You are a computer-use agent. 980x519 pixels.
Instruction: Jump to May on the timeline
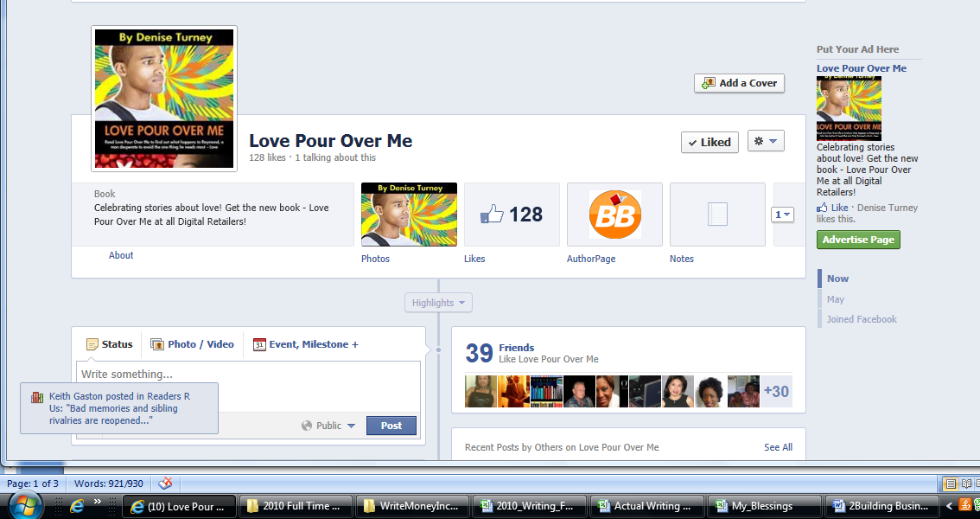[x=836, y=299]
